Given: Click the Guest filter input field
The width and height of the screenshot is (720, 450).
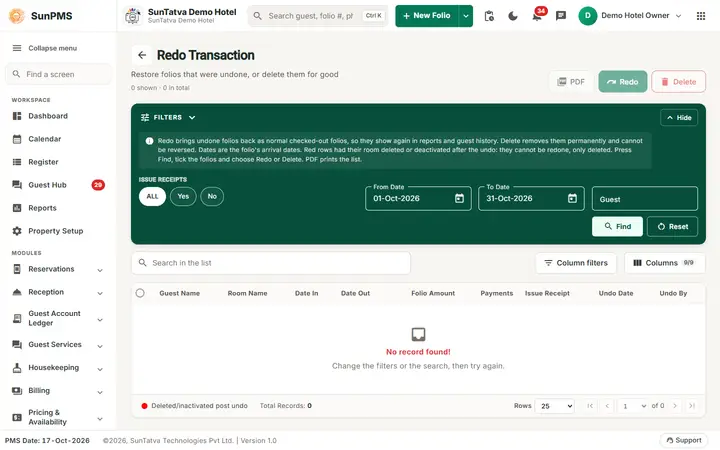Looking at the screenshot, I should (x=645, y=199).
